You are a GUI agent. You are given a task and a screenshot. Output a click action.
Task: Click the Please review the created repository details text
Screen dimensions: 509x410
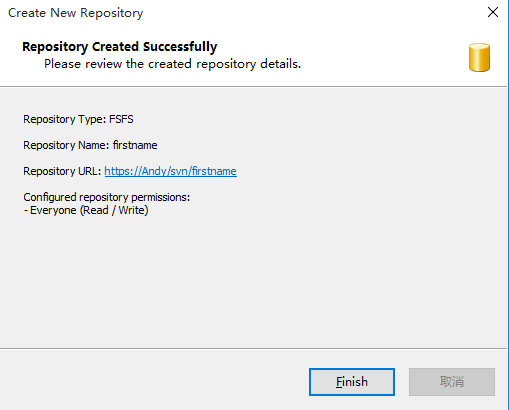[x=172, y=64]
